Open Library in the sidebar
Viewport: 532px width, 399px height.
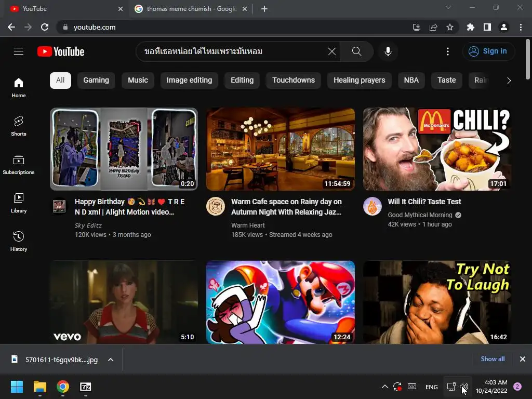pos(19,203)
